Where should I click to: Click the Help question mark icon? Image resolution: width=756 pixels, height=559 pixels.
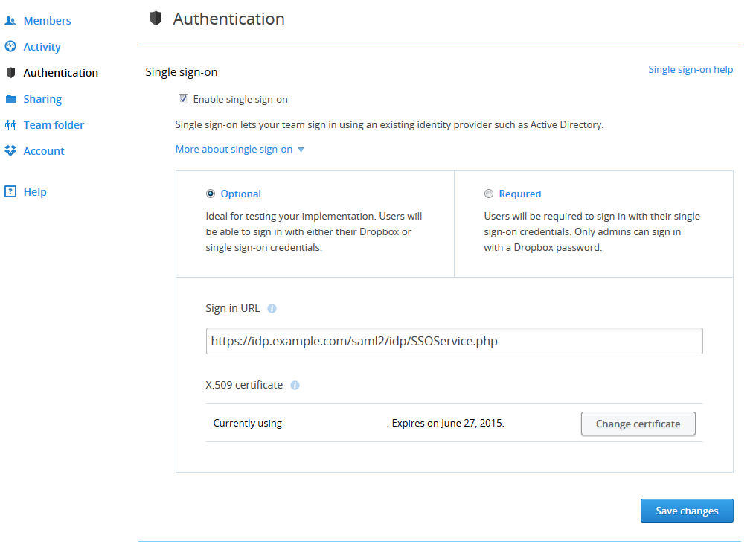coord(10,191)
